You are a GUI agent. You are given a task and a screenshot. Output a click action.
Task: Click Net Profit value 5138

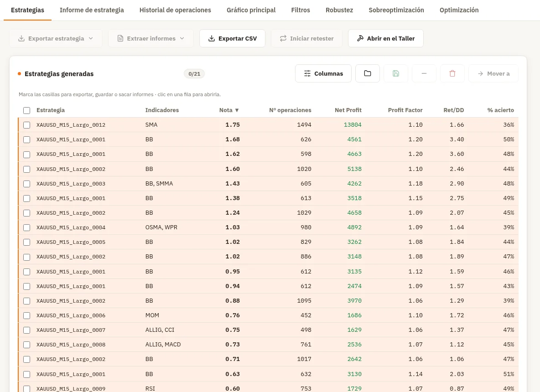[354, 169]
